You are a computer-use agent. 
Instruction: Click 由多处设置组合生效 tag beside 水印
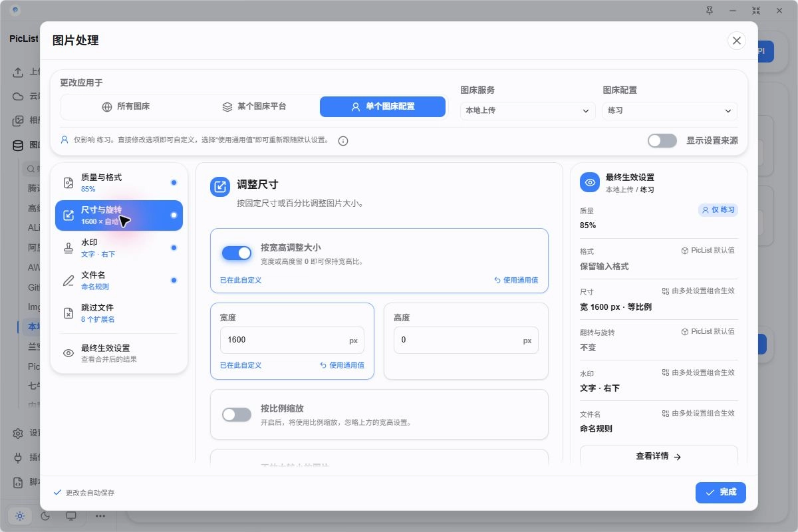[x=698, y=372]
